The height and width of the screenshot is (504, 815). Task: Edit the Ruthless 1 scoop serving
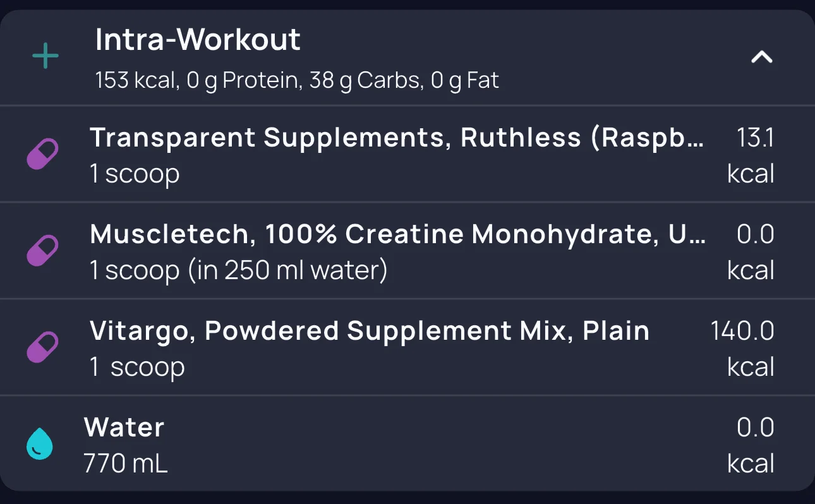[135, 174]
